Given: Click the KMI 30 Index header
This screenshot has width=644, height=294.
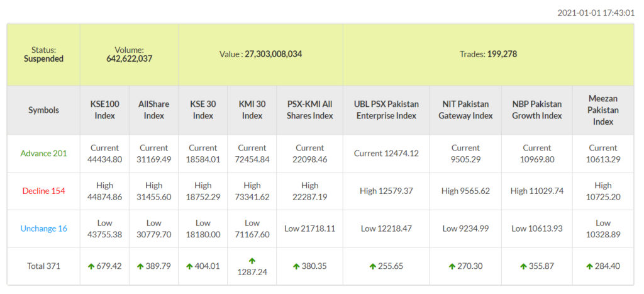Looking at the screenshot, I should (252, 110).
